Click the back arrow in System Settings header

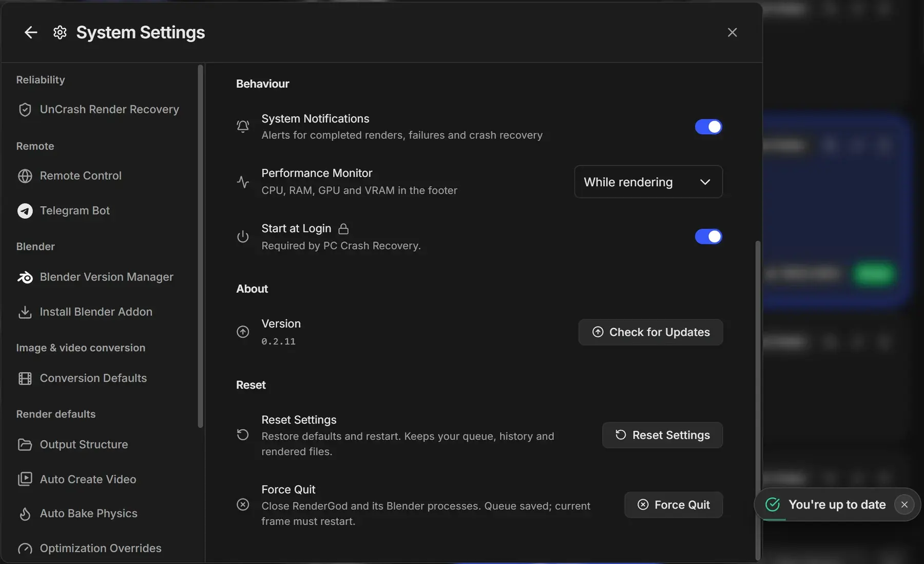tap(31, 32)
